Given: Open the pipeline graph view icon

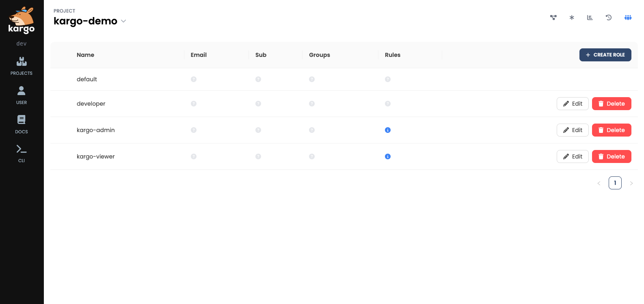Looking at the screenshot, I should (553, 17).
